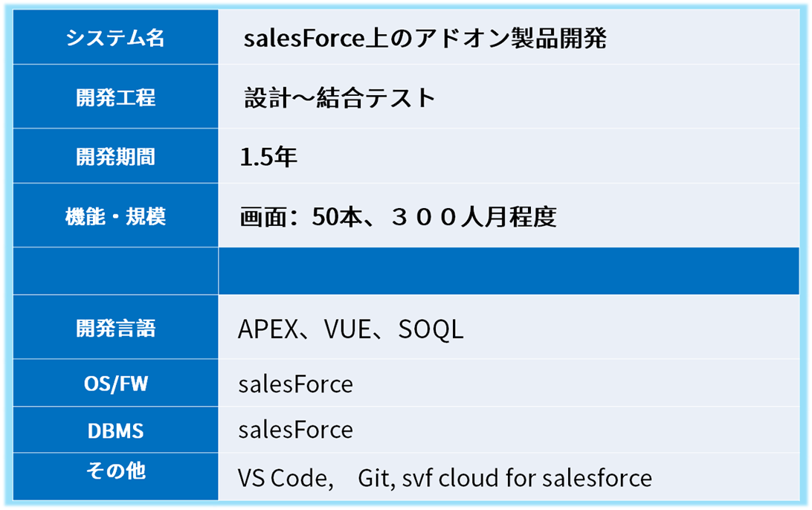
Task: Click the 開発工程 label cell
Action: click(115, 97)
